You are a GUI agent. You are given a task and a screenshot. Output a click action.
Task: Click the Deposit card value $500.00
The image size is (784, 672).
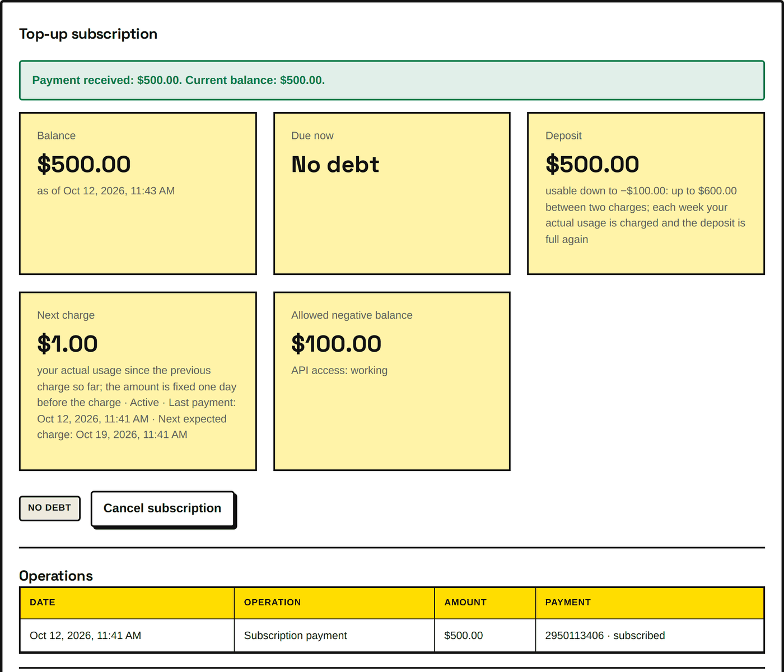point(592,164)
